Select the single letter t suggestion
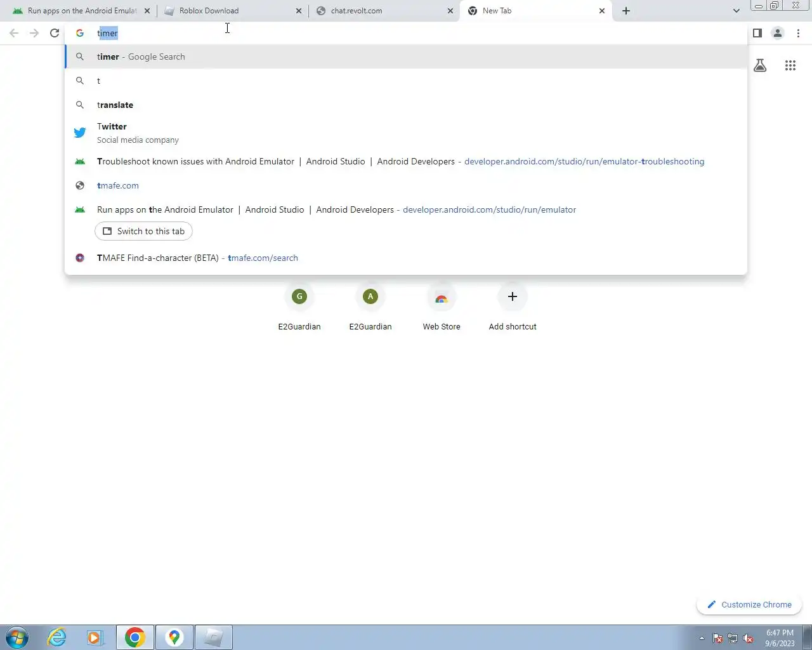Viewport: 812px width, 650px height. coord(406,81)
